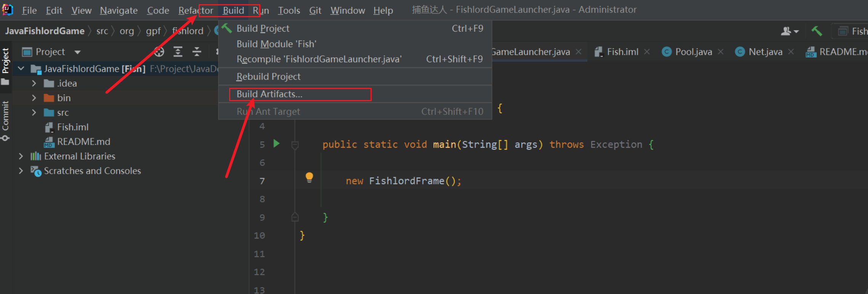Image resolution: width=868 pixels, height=294 pixels.
Task: Open the Git menu
Action: (x=315, y=10)
